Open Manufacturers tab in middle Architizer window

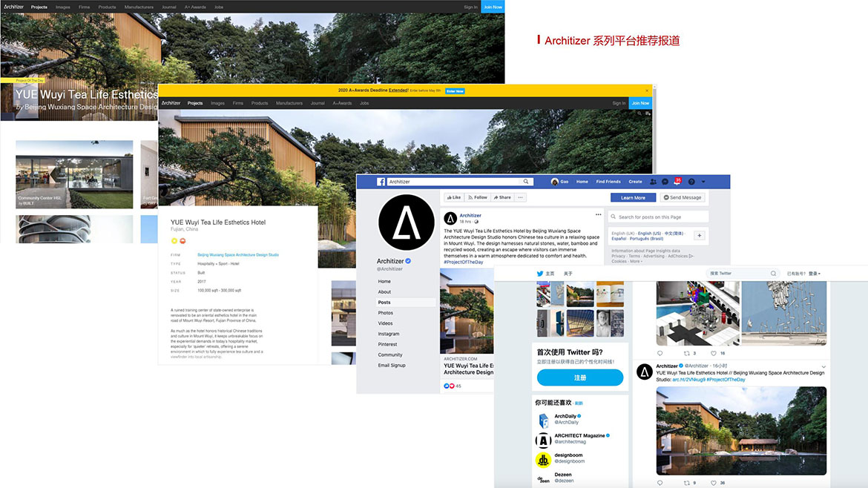[289, 103]
